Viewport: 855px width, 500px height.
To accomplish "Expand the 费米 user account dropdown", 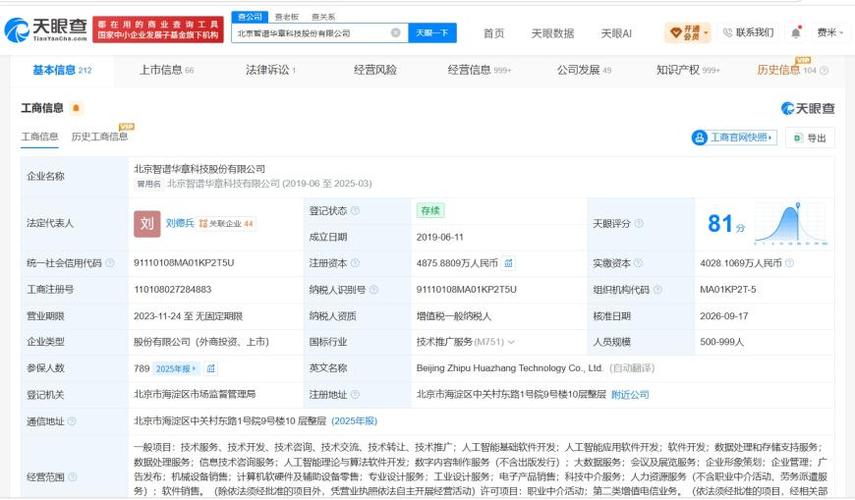I will [830, 33].
